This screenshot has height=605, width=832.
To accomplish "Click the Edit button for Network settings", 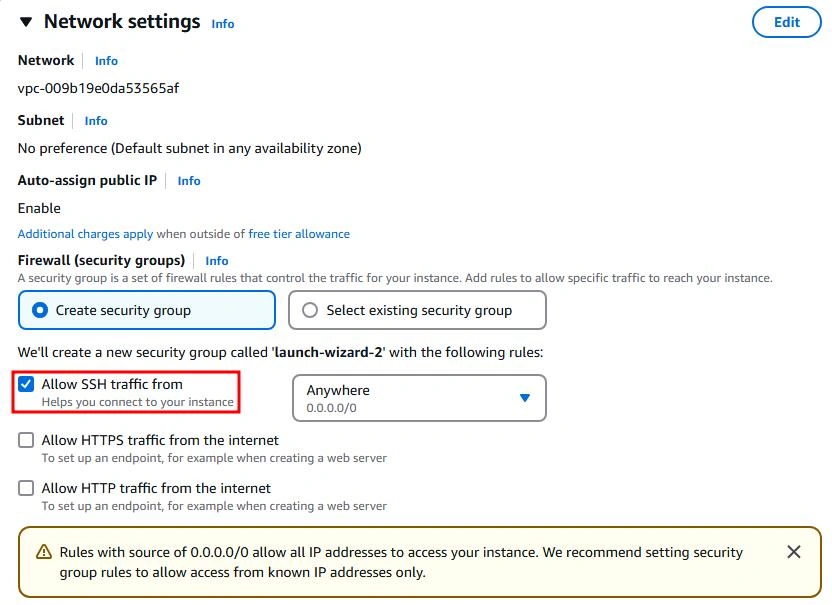I will click(x=786, y=22).
